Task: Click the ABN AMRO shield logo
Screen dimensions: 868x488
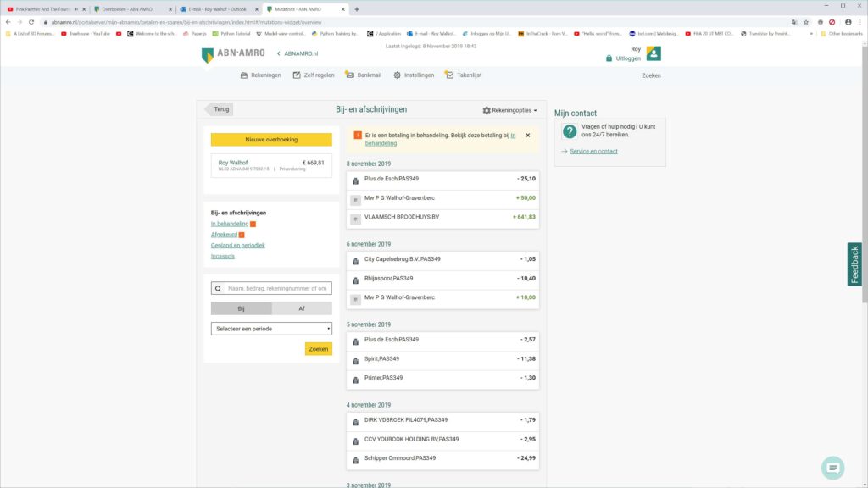Action: click(x=208, y=56)
